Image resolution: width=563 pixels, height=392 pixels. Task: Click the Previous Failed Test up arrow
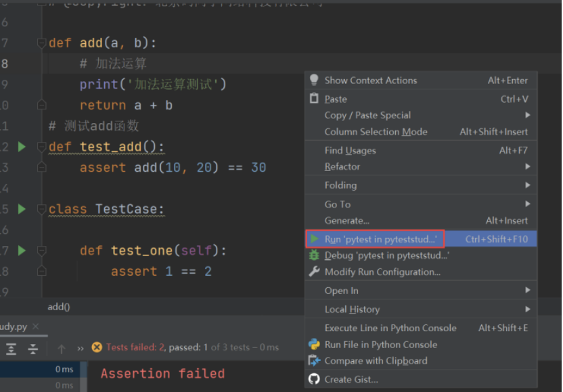click(62, 349)
